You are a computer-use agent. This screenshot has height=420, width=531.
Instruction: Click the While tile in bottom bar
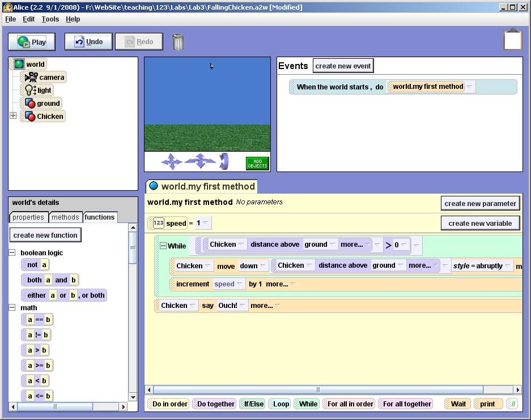(307, 404)
